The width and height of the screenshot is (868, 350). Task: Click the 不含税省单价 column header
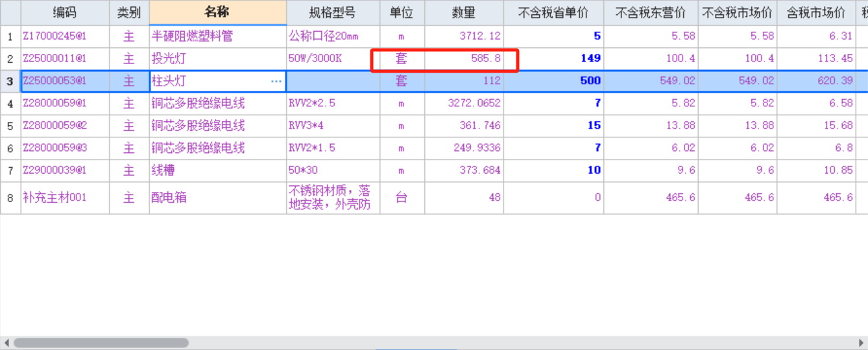coord(553,13)
